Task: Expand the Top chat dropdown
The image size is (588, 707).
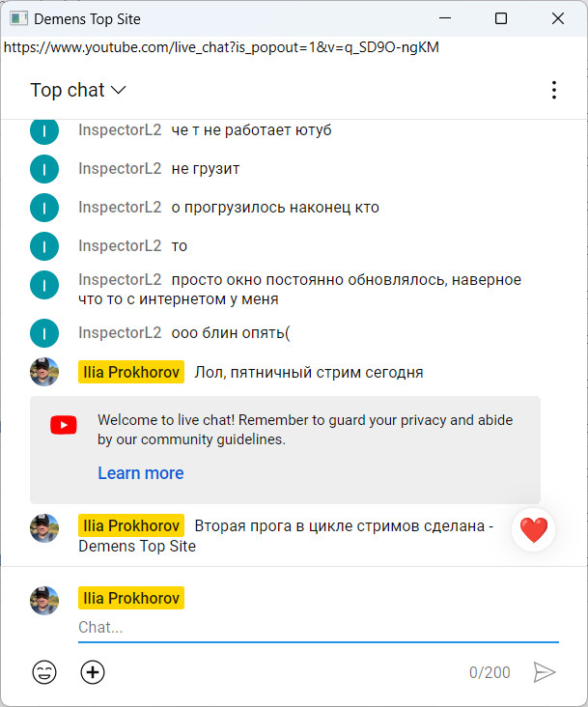Action: click(x=78, y=90)
